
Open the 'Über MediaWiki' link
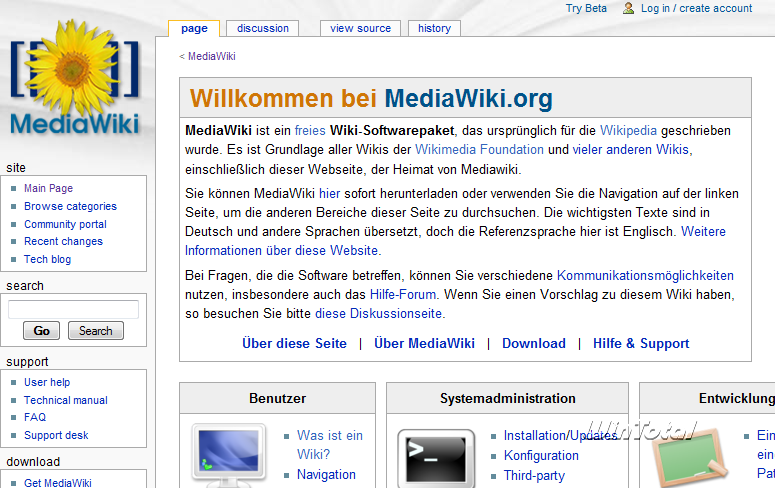coord(424,343)
